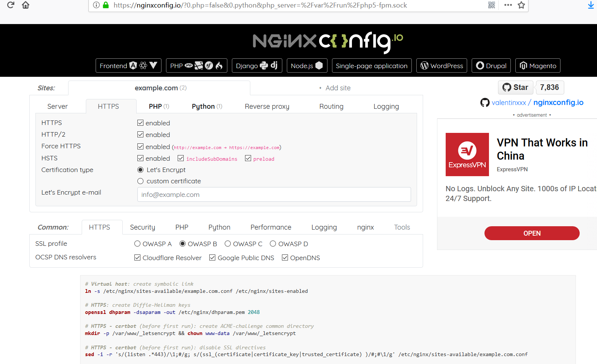Image resolution: width=597 pixels, height=364 pixels.
Task: Select the Node.js preset
Action: pyautogui.click(x=307, y=65)
